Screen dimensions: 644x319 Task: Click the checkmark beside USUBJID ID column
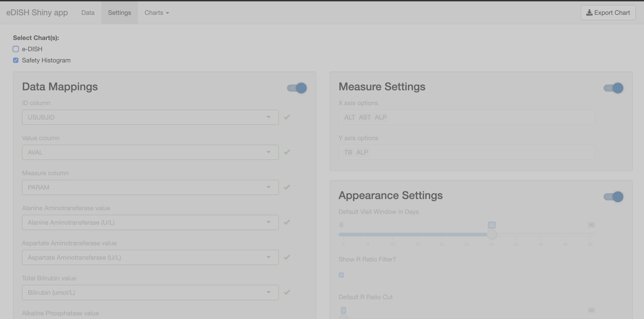coord(287,117)
